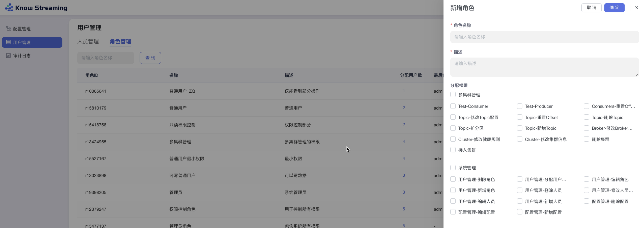Click the 取消 cancel button
Image resolution: width=644 pixels, height=228 pixels.
pyautogui.click(x=591, y=8)
